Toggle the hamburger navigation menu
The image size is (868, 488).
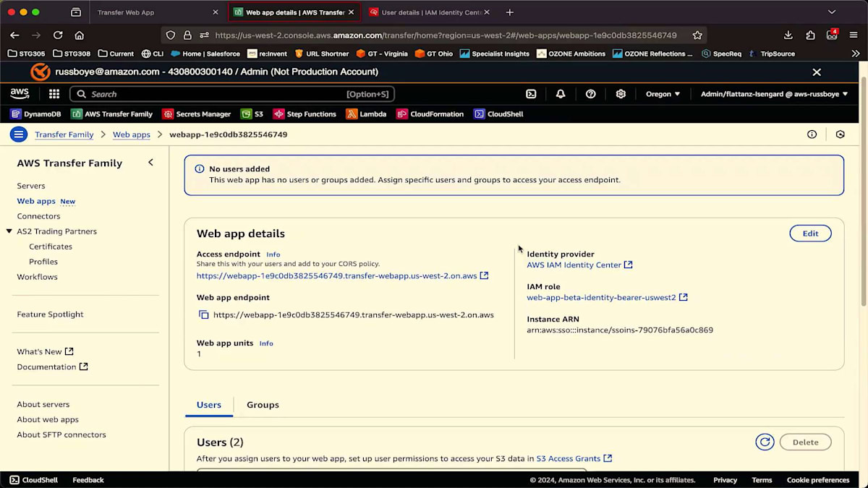[x=19, y=134]
